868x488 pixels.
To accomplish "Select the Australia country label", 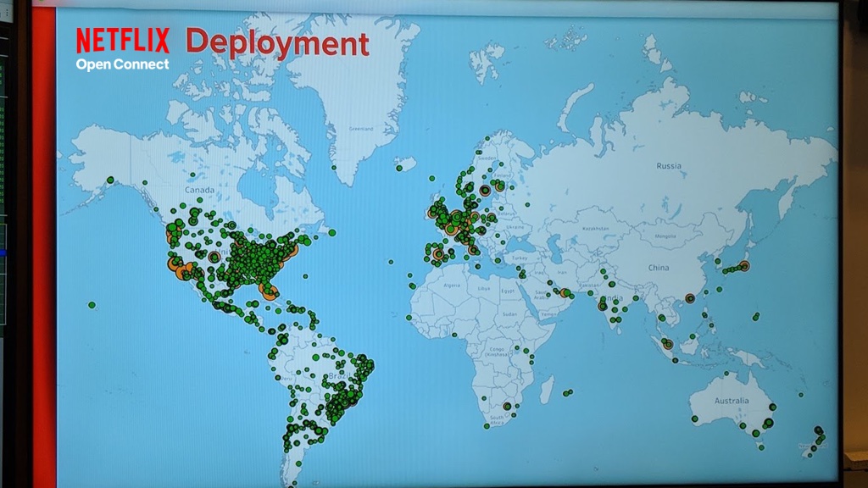I will point(731,401).
